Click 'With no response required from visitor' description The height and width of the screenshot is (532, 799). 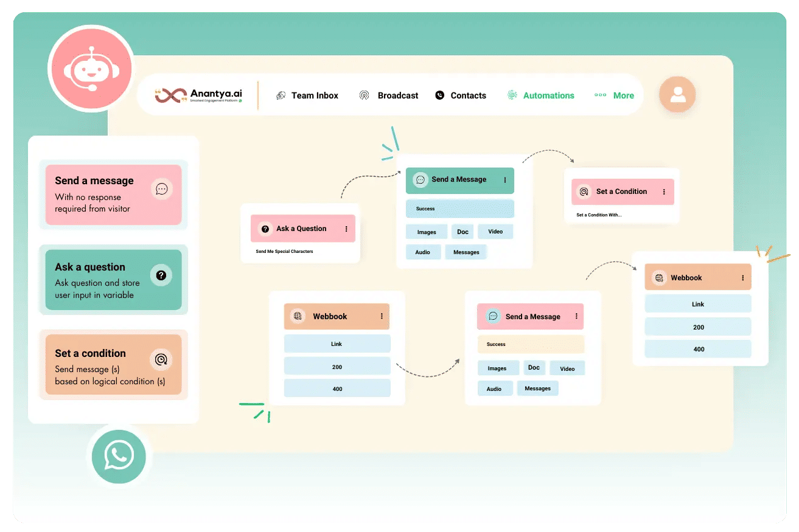[92, 203]
